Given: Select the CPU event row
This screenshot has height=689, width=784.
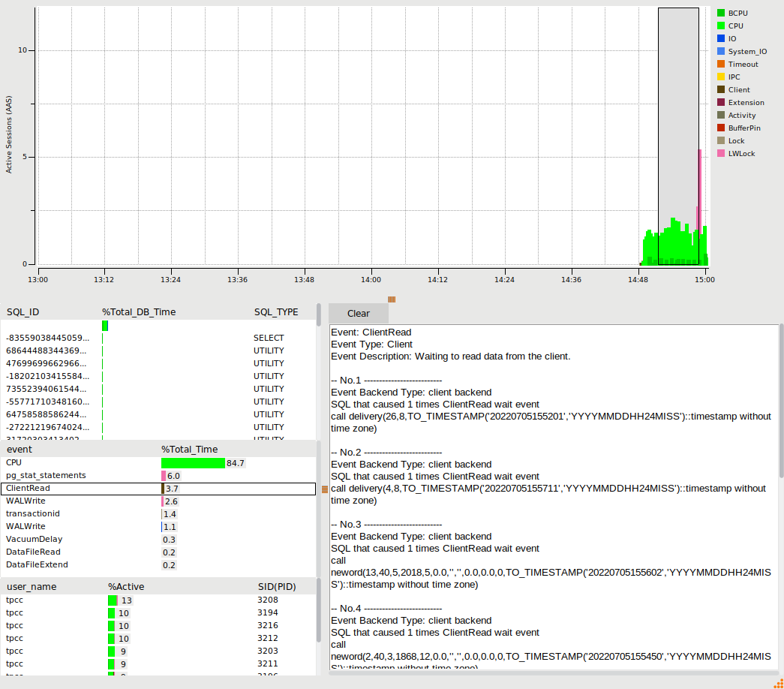Looking at the screenshot, I should pyautogui.click(x=158, y=463).
